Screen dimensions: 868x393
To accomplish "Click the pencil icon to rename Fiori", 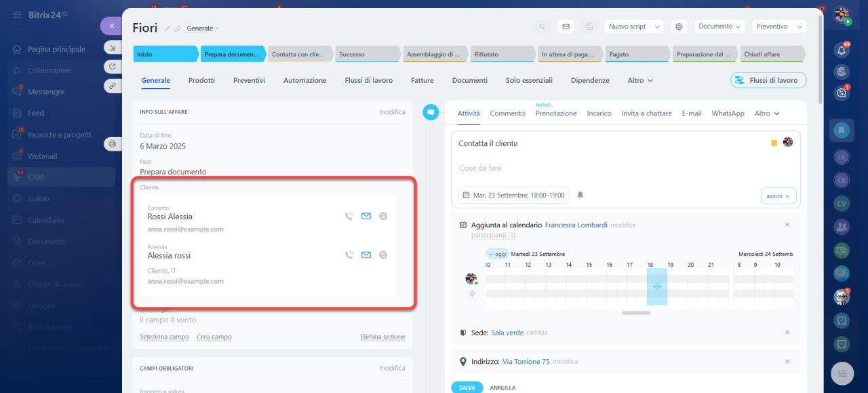I will pos(167,29).
